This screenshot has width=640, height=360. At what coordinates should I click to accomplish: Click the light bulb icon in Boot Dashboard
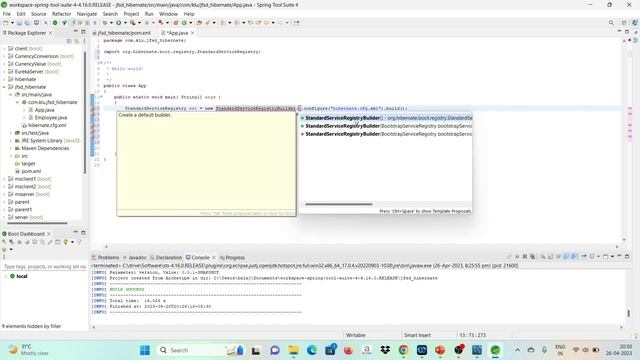point(65,242)
